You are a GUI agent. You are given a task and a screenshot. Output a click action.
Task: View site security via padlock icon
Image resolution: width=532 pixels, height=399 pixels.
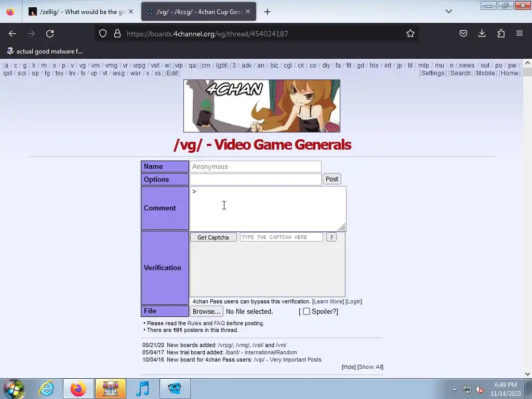click(x=117, y=34)
